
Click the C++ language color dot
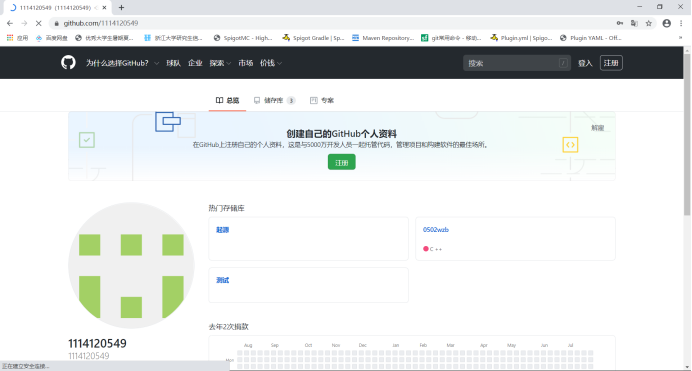[426, 249]
